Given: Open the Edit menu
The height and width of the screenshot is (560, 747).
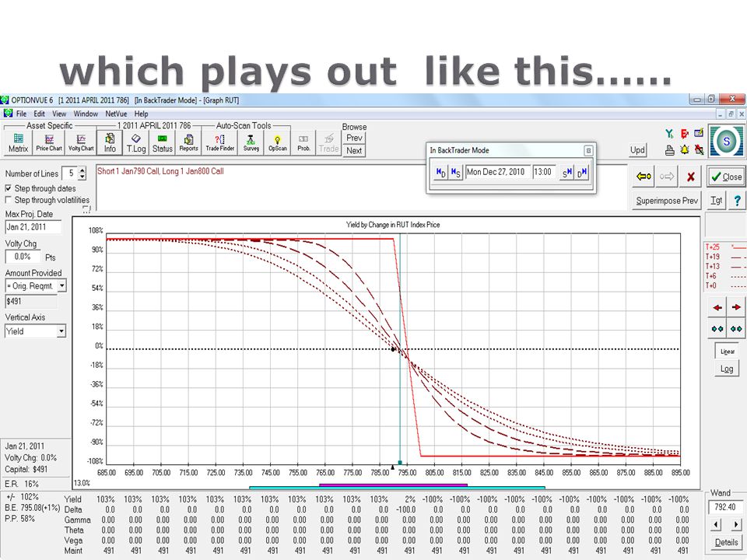Looking at the screenshot, I should tap(39, 114).
